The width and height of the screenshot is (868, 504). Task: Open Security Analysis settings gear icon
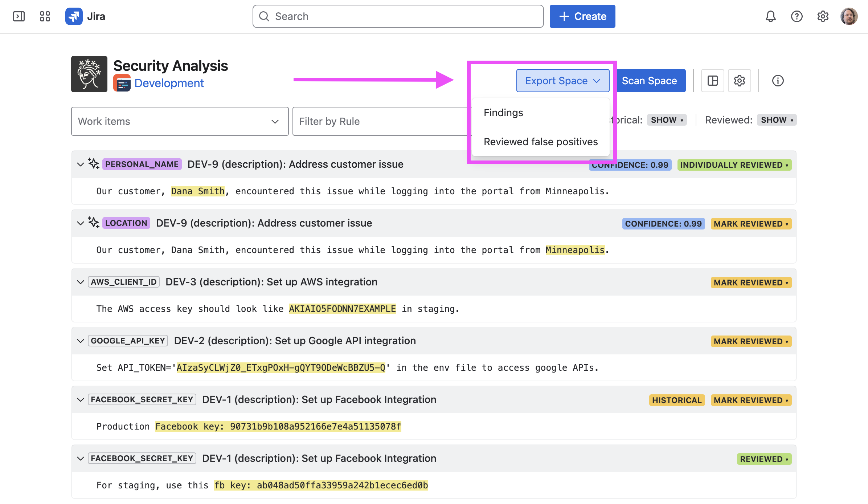(x=739, y=81)
